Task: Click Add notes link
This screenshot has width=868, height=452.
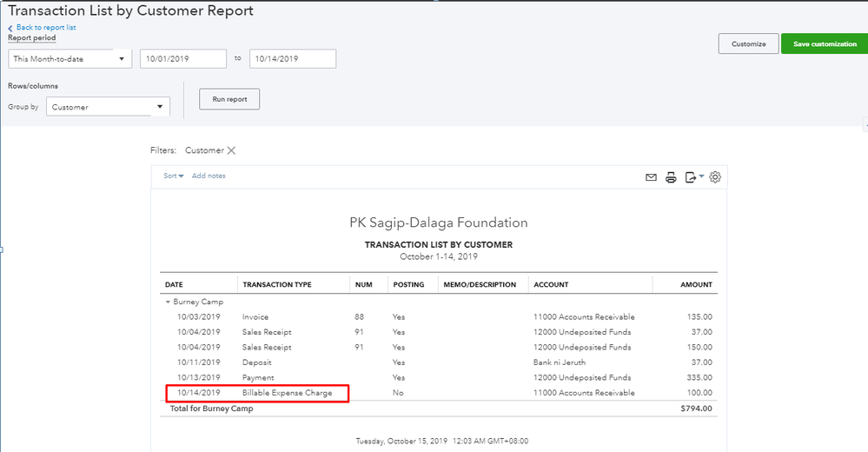Action: pos(209,176)
